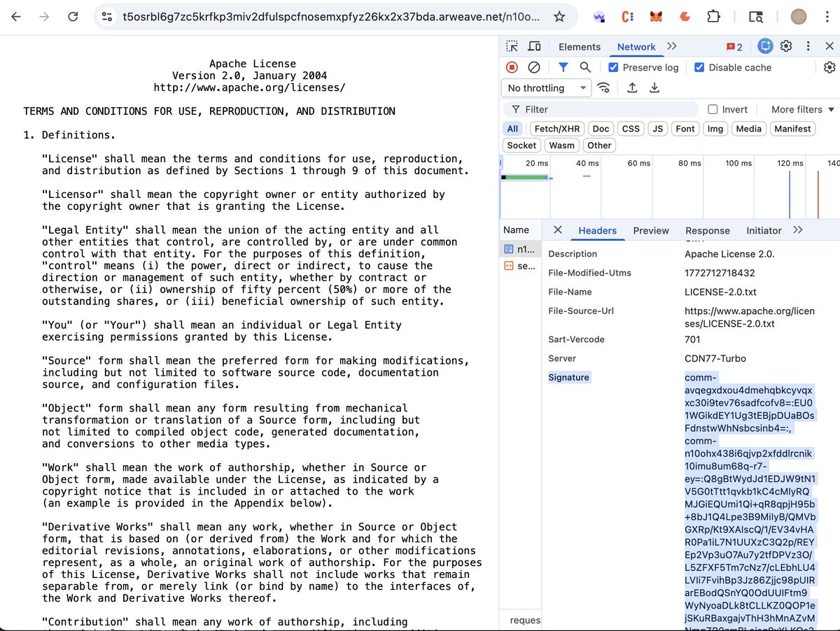Enable the Invert filter checkbox
The width and height of the screenshot is (840, 631).
coord(713,109)
